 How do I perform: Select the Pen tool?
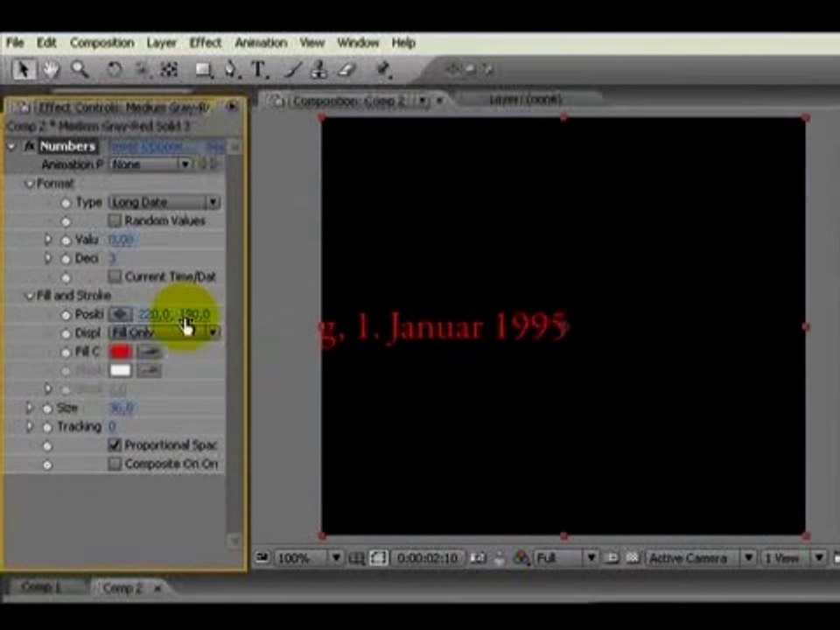(231, 70)
